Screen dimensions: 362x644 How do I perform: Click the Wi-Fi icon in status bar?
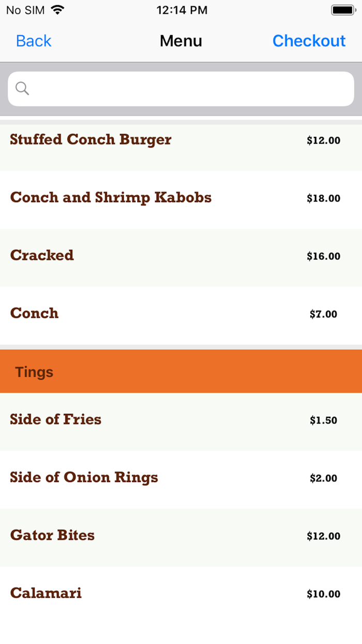[x=57, y=9]
